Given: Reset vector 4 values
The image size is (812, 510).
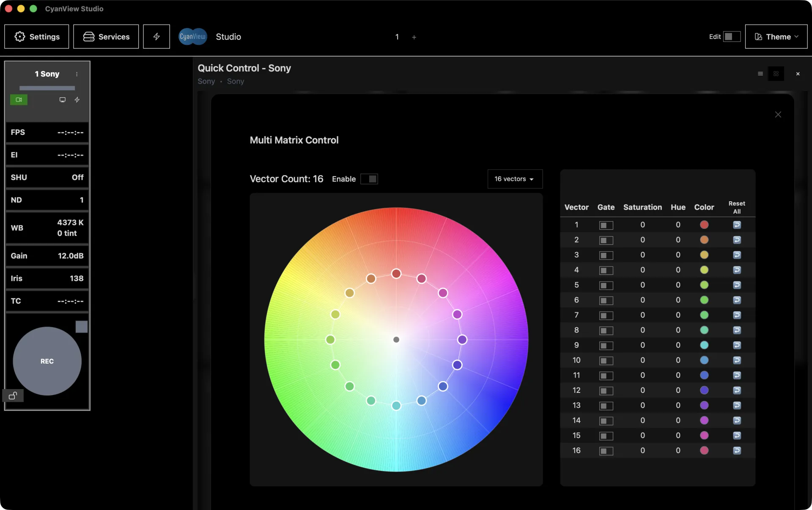Looking at the screenshot, I should pyautogui.click(x=737, y=270).
